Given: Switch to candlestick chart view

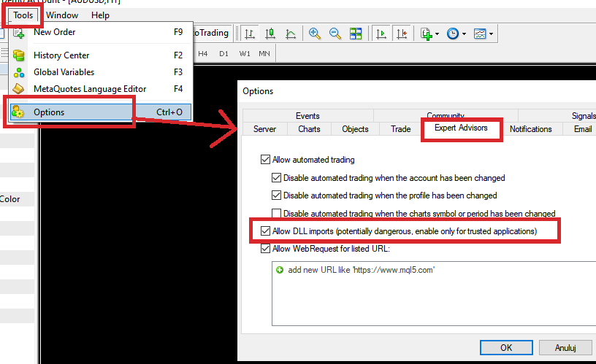Looking at the screenshot, I should pyautogui.click(x=270, y=34).
